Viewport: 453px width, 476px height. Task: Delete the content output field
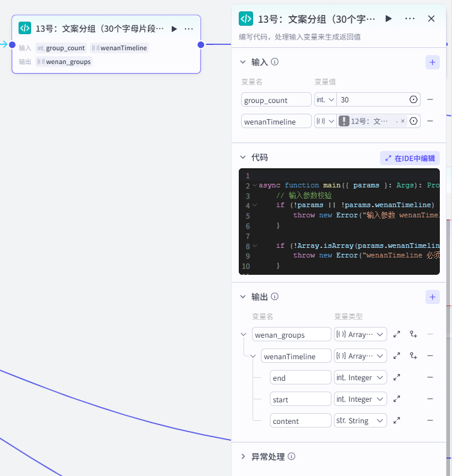tap(430, 420)
